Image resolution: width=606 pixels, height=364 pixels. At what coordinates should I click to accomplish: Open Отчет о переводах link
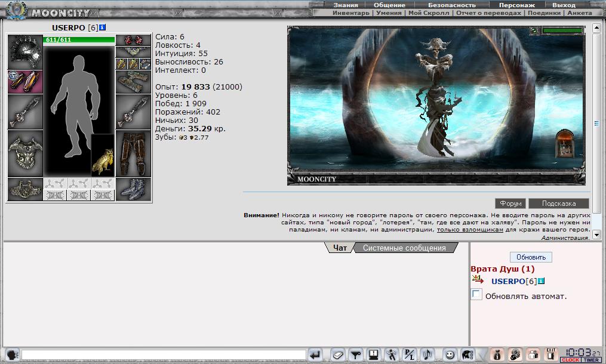tap(488, 13)
